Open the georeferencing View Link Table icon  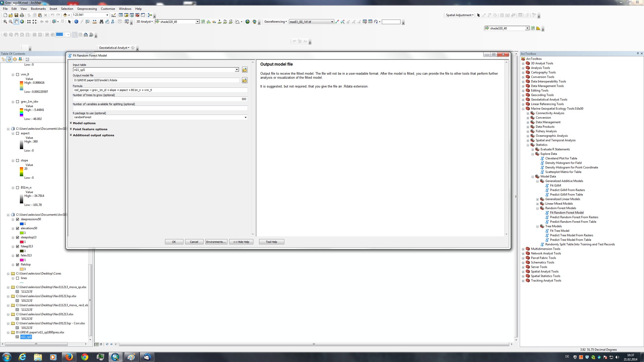[370, 22]
